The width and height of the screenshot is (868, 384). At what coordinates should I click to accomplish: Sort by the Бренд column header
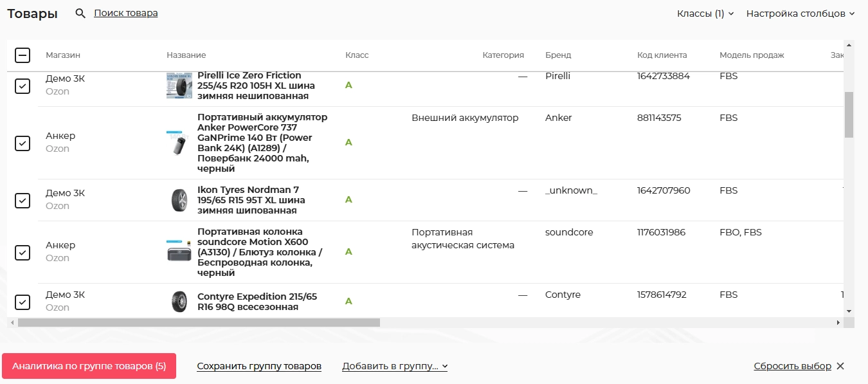click(558, 55)
